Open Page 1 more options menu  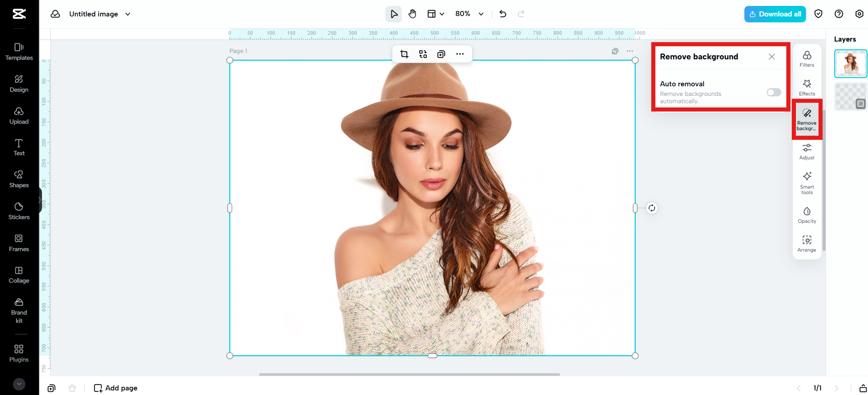[x=630, y=51]
